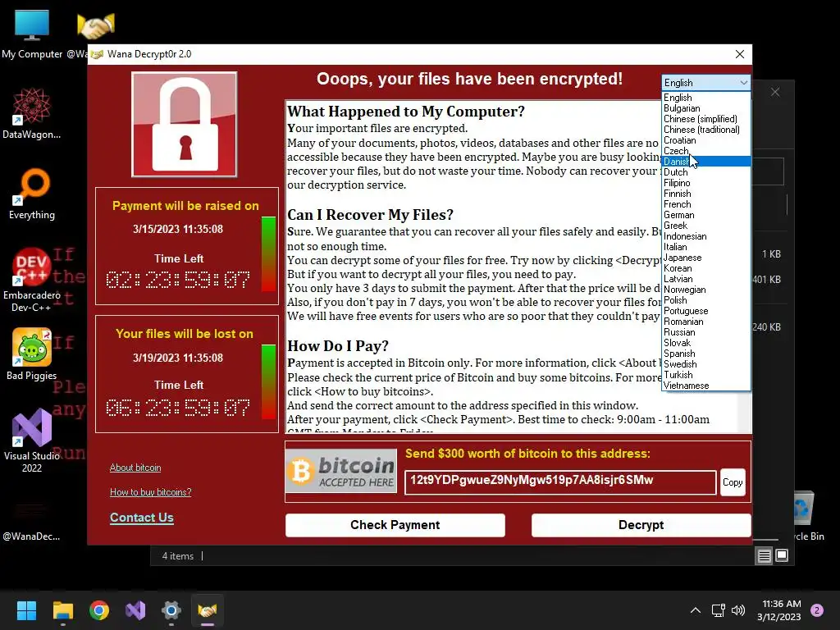
Task: Pick the highlighted Danish option
Action: pyautogui.click(x=706, y=162)
